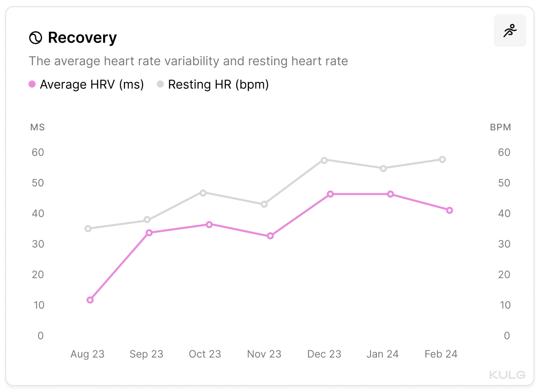Viewport: 542px width, 392px height.
Task: Click the Jan 24 HRV data point
Action: 390,194
